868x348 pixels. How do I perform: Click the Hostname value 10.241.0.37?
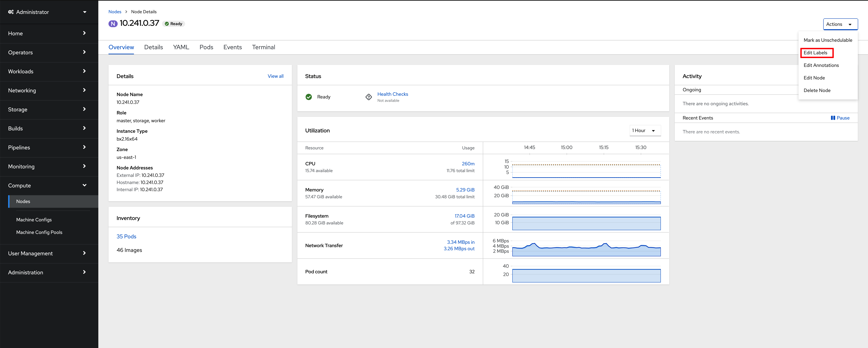(x=152, y=183)
